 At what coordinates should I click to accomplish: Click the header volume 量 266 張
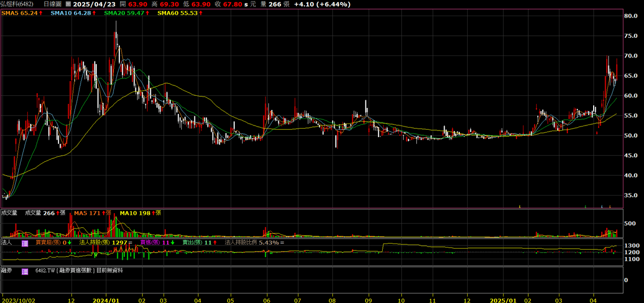pos(275,4)
